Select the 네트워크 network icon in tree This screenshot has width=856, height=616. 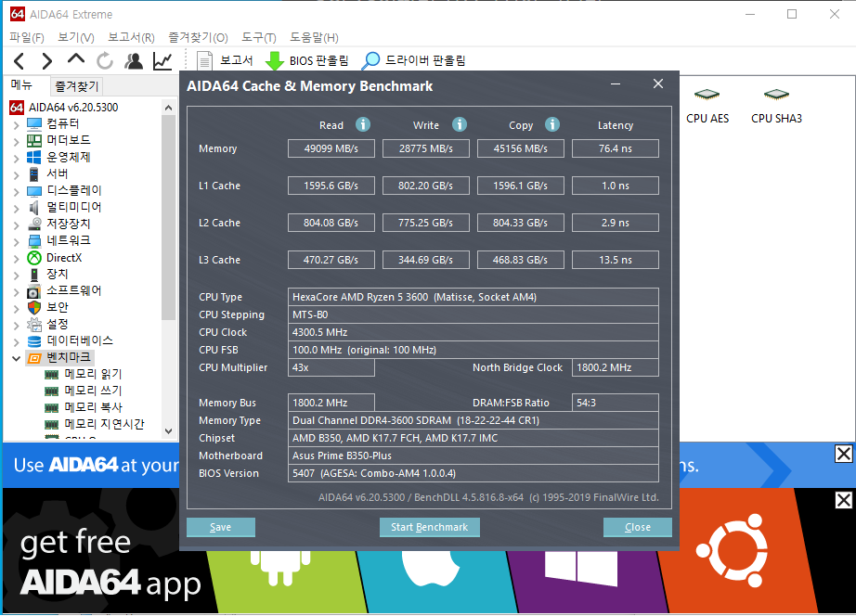(x=34, y=240)
